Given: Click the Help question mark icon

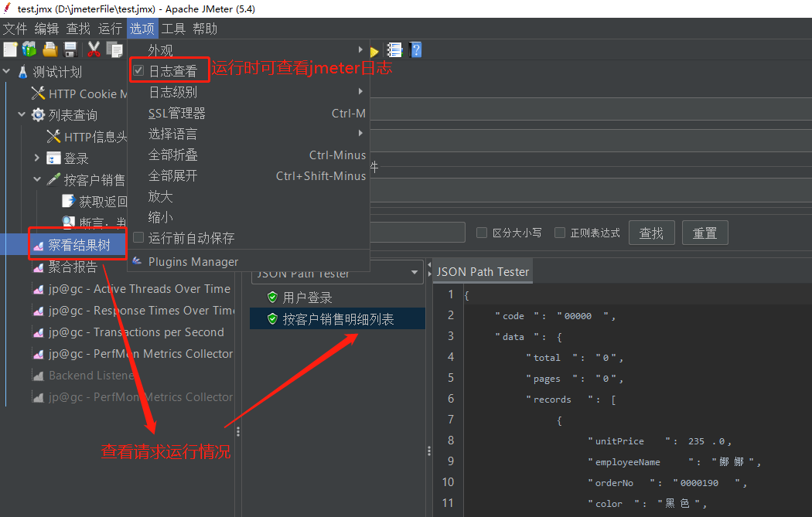Looking at the screenshot, I should tap(415, 49).
